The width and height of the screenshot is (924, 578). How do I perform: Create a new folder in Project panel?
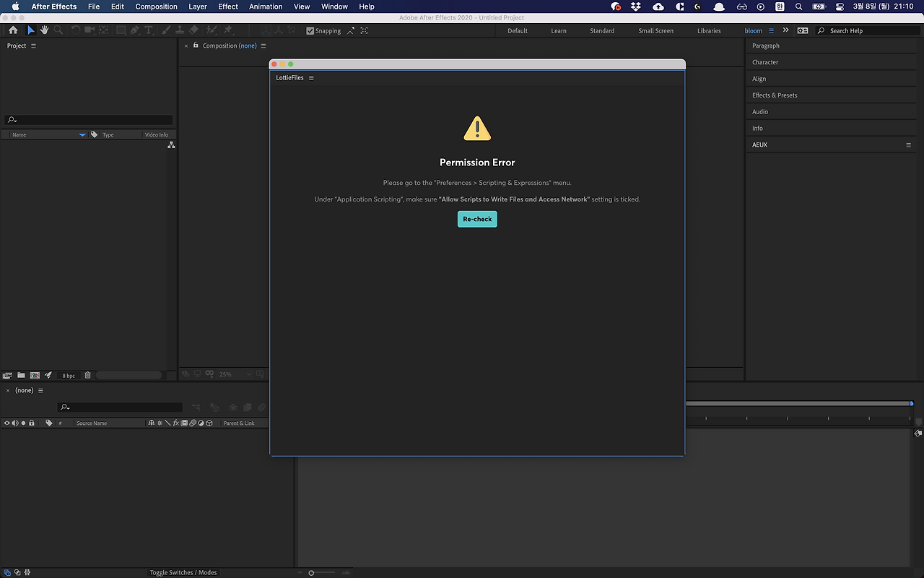click(21, 375)
